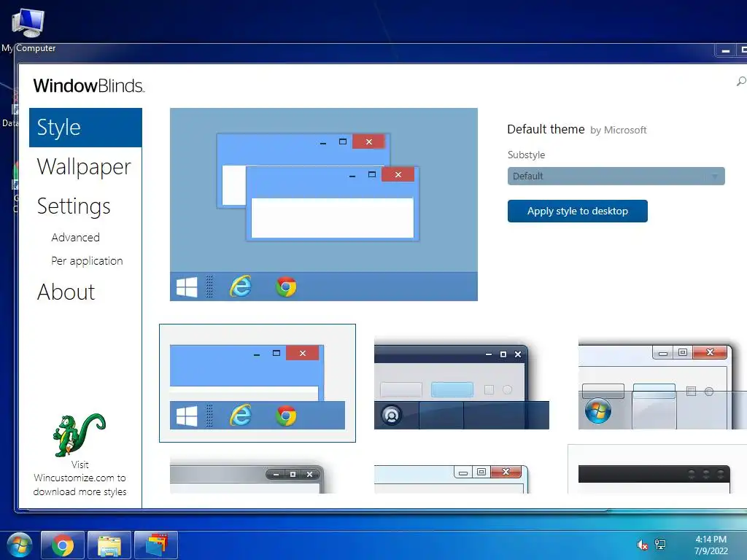747x560 pixels.
Task: Launch Chrome from the taskbar
Action: 63,545
